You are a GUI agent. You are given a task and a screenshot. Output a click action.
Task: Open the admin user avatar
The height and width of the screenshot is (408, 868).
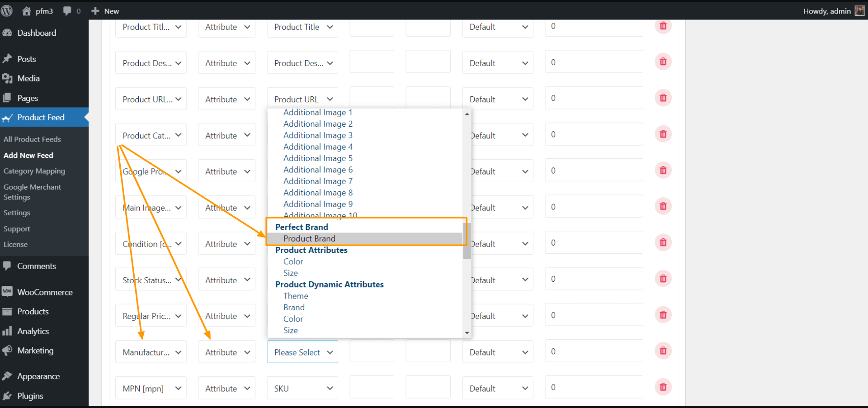[859, 11]
